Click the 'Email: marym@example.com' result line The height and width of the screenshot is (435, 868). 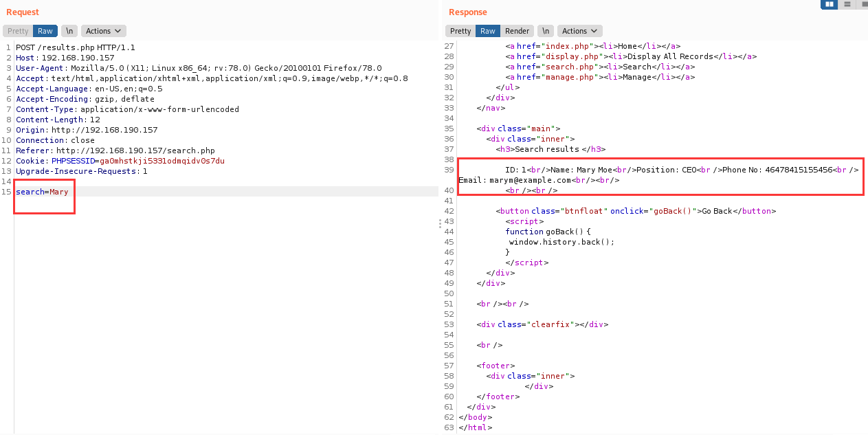coord(539,180)
